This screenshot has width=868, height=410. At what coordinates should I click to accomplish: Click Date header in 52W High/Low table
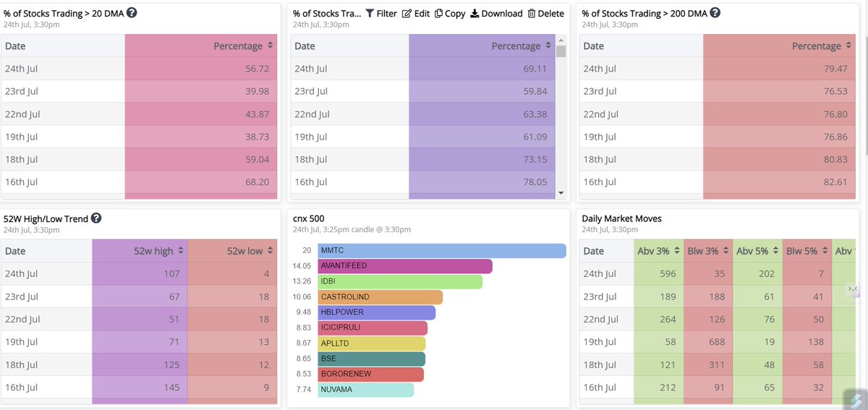point(15,251)
